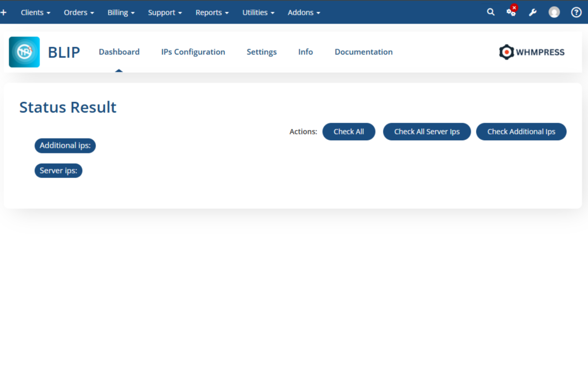Open the search magnifier icon
The height and width of the screenshot is (392, 588).
pos(490,12)
